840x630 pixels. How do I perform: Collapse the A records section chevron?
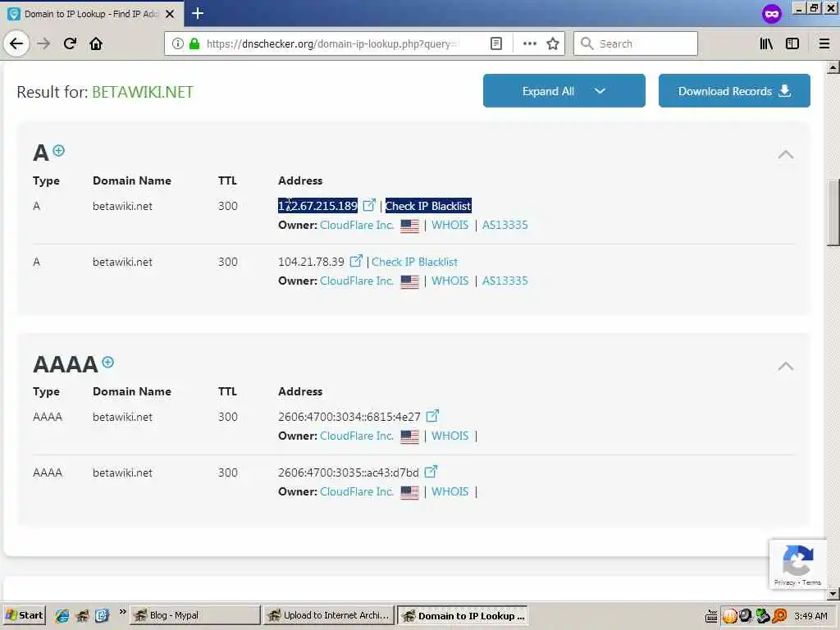[785, 155]
